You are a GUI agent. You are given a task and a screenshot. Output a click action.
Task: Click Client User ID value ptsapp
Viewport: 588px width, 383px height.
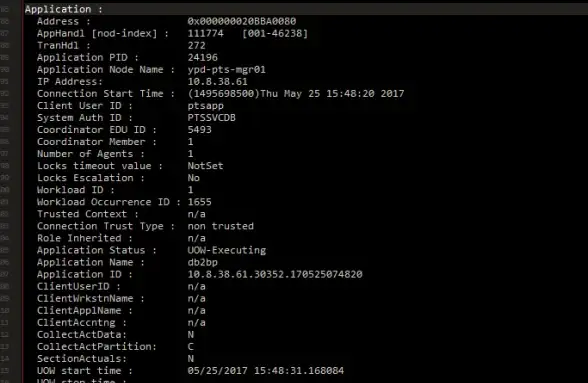coord(206,106)
